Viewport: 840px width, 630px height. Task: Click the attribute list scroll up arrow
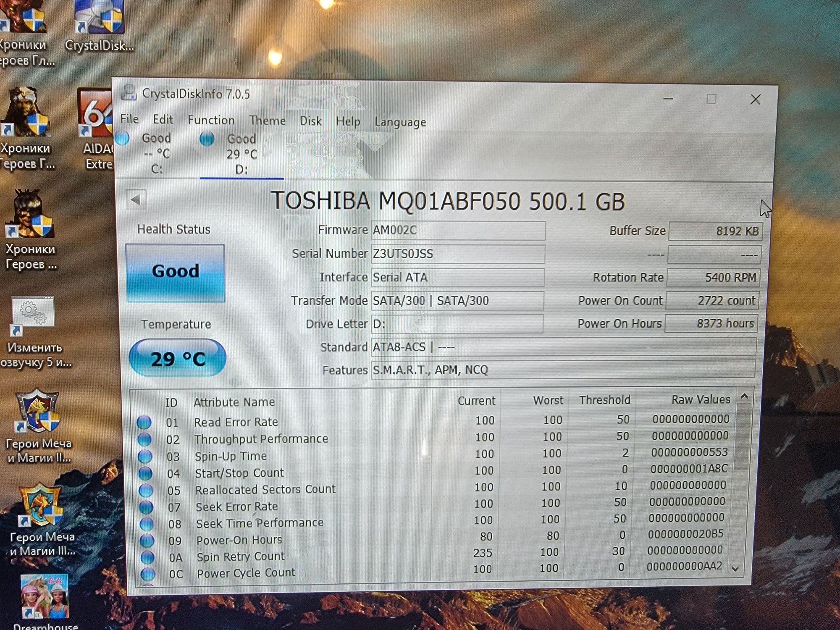coord(744,396)
